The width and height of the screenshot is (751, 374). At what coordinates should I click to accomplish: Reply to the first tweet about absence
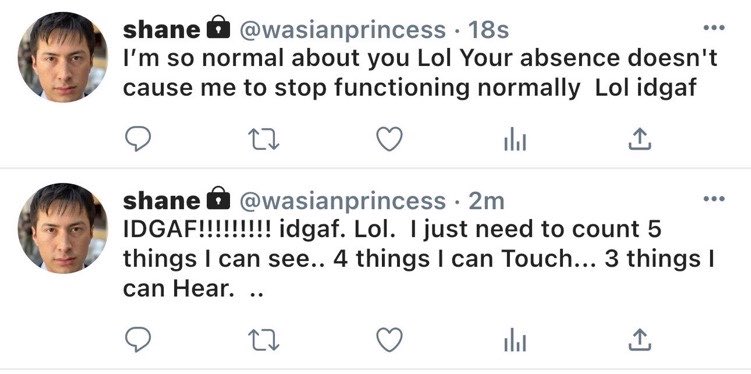[138, 139]
